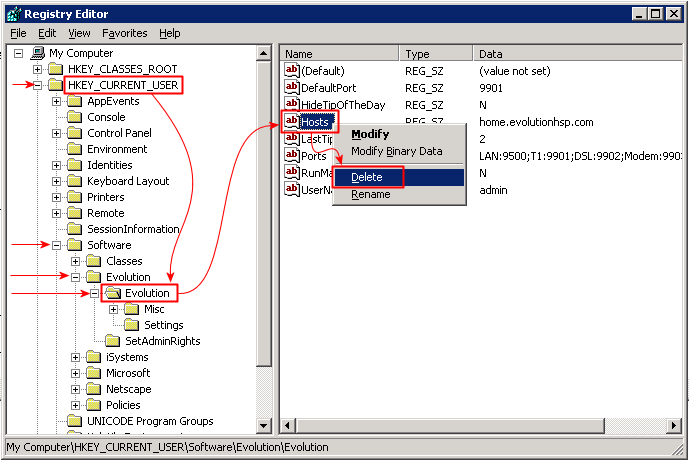Click the (Default) value icon
Viewport: 689px width, 460px height.
click(292, 71)
